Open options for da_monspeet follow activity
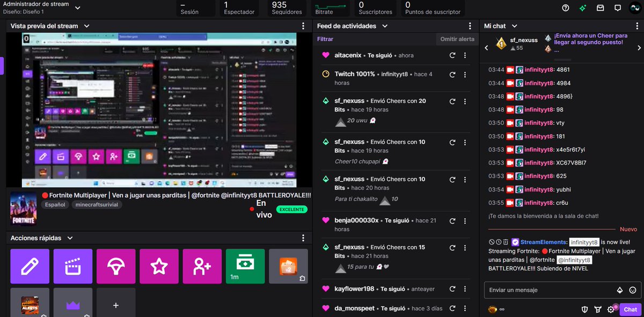Viewport: 644px width, 317px height. click(465, 308)
